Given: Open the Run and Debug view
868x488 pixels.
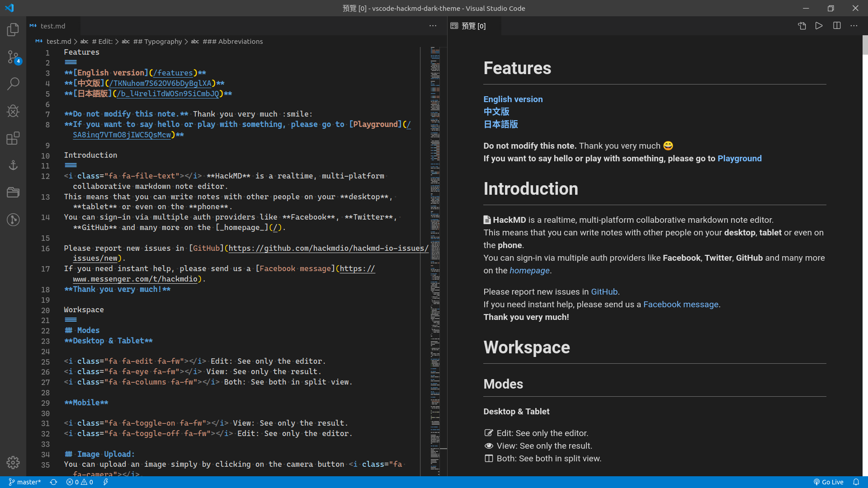Looking at the screenshot, I should pyautogui.click(x=13, y=111).
